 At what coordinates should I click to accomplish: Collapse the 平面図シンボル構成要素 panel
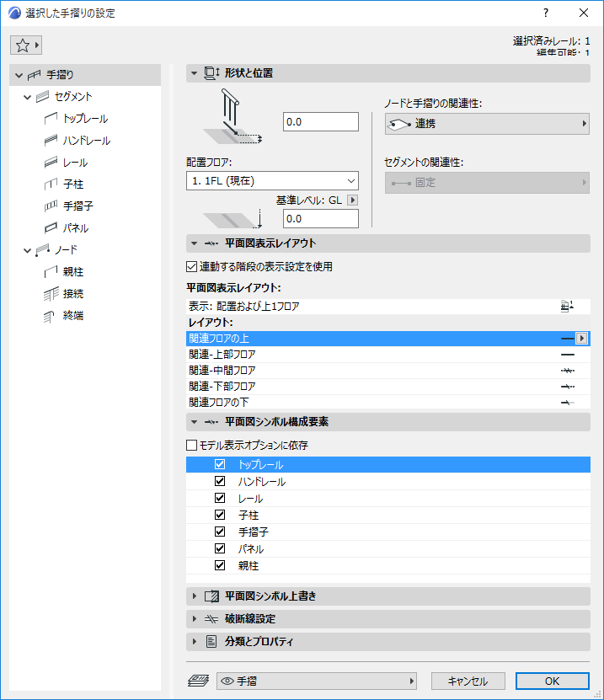tap(194, 422)
